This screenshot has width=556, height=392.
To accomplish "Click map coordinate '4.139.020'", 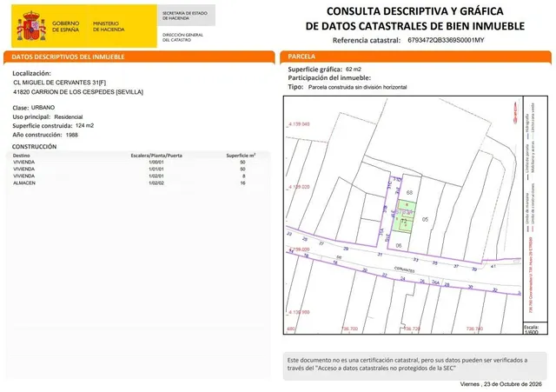I will pyautogui.click(x=299, y=187).
